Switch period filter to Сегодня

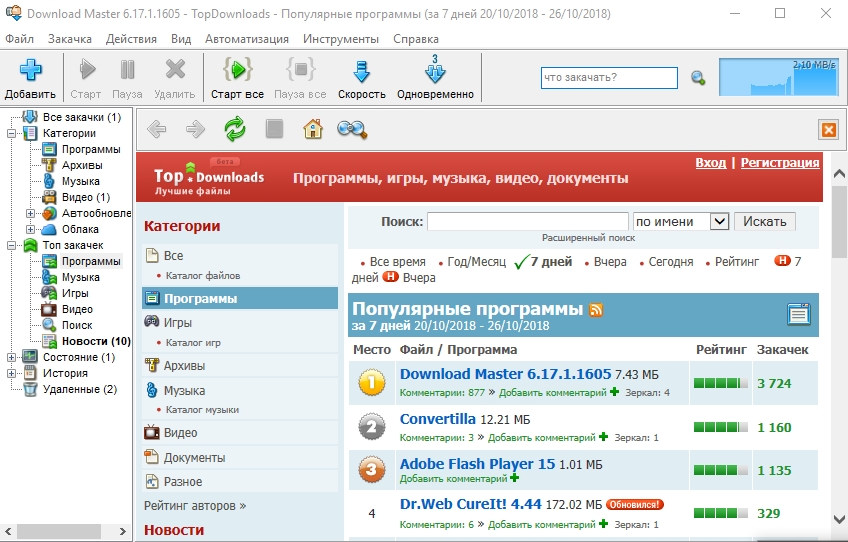click(671, 262)
